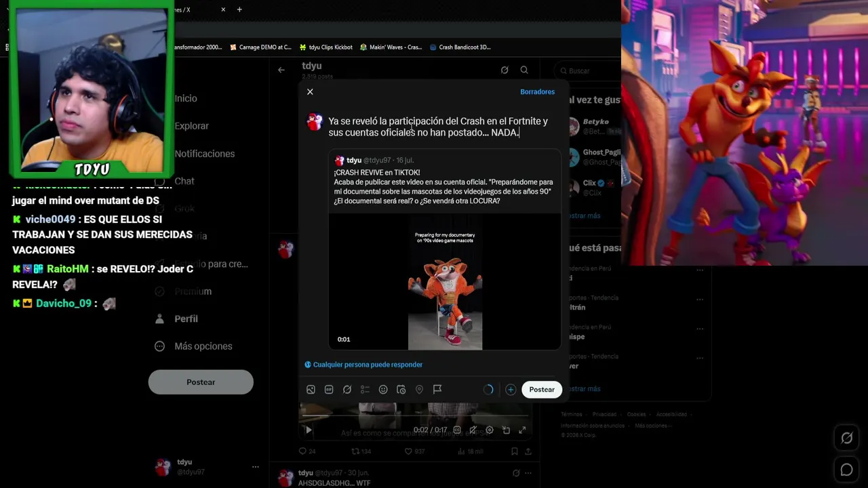Click the flag icon in composer toolbar
This screenshot has width=868, height=488.
click(437, 390)
